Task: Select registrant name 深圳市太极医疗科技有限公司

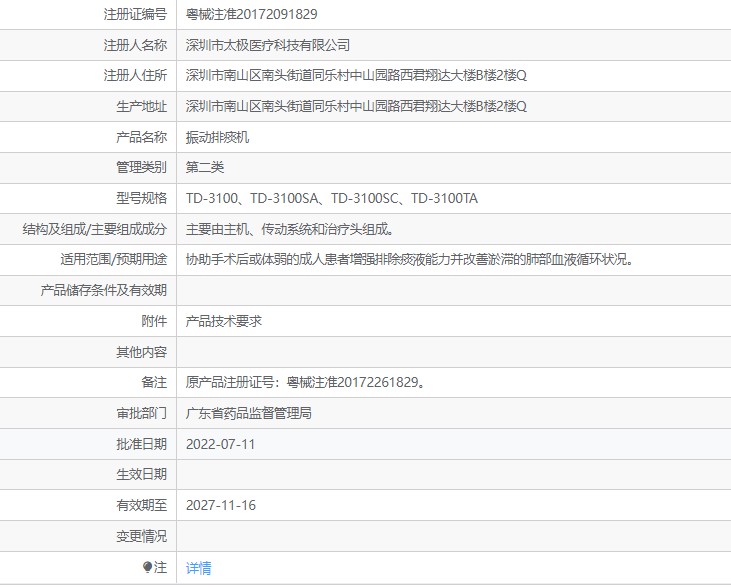Action: coord(268,45)
